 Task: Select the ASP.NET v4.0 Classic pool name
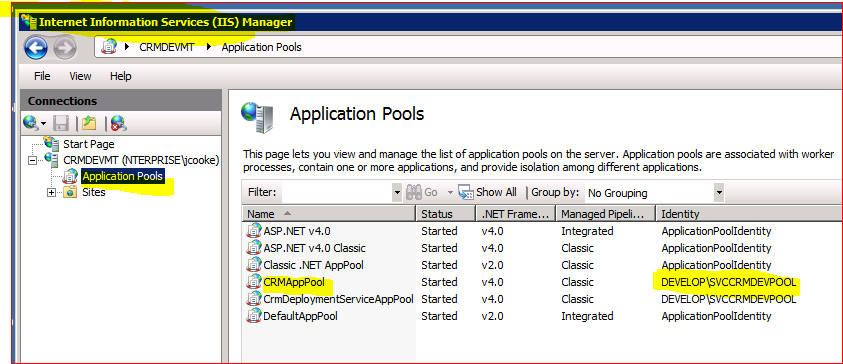pos(315,248)
